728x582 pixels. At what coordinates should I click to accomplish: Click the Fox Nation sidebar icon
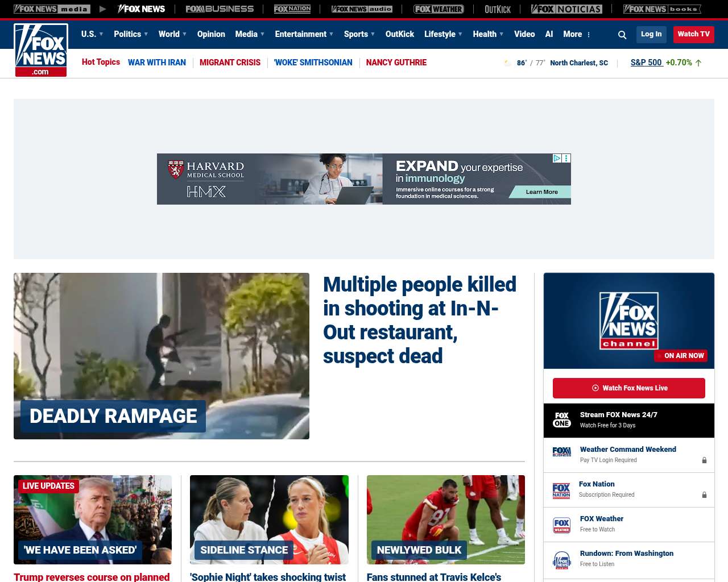tap(561, 490)
